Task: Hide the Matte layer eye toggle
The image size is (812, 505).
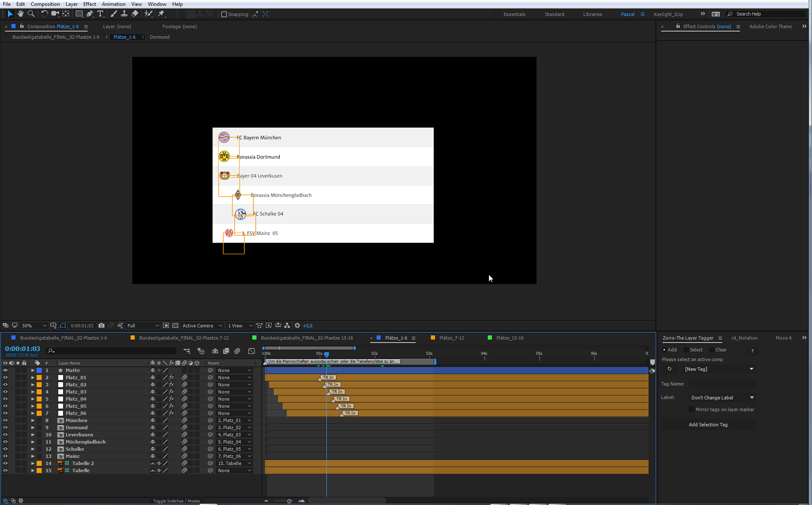Action: click(x=5, y=370)
